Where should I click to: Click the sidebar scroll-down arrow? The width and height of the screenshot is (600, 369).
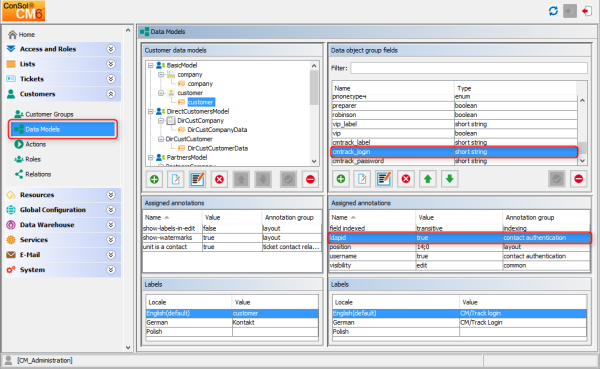(x=128, y=348)
